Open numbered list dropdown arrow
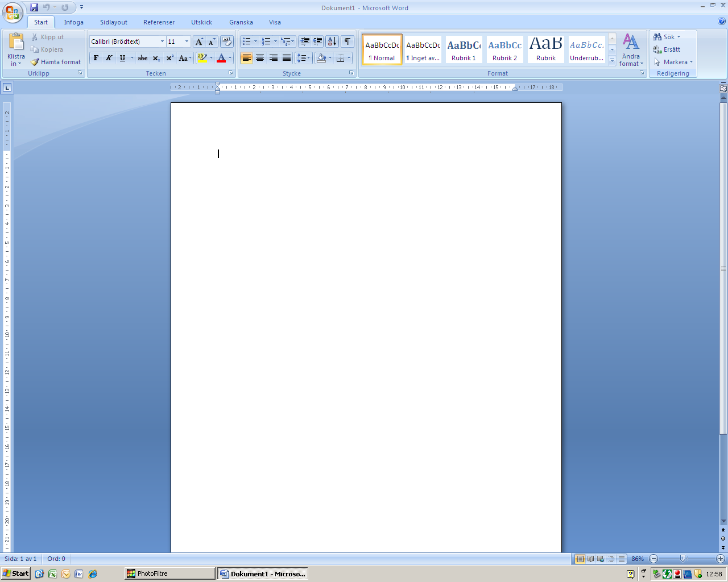 (x=275, y=41)
